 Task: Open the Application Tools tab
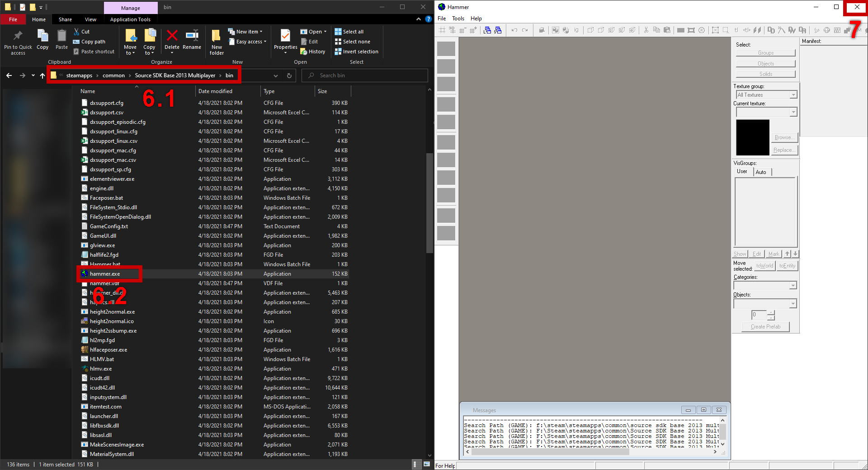click(130, 19)
